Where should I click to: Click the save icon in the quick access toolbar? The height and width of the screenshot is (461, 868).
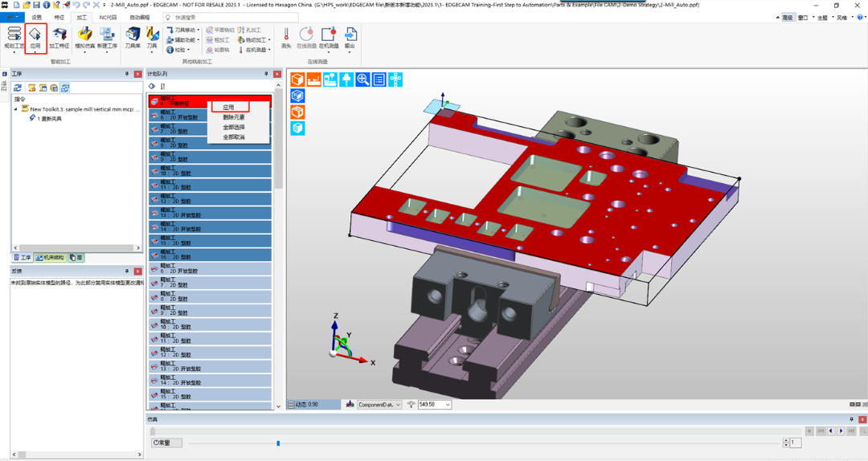pyautogui.click(x=36, y=5)
